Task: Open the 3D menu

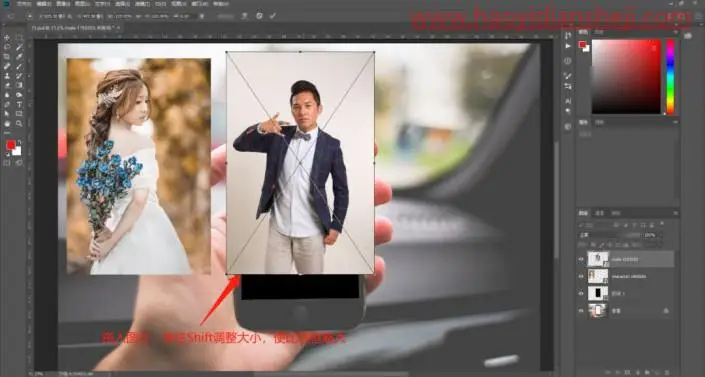Action: 160,4
